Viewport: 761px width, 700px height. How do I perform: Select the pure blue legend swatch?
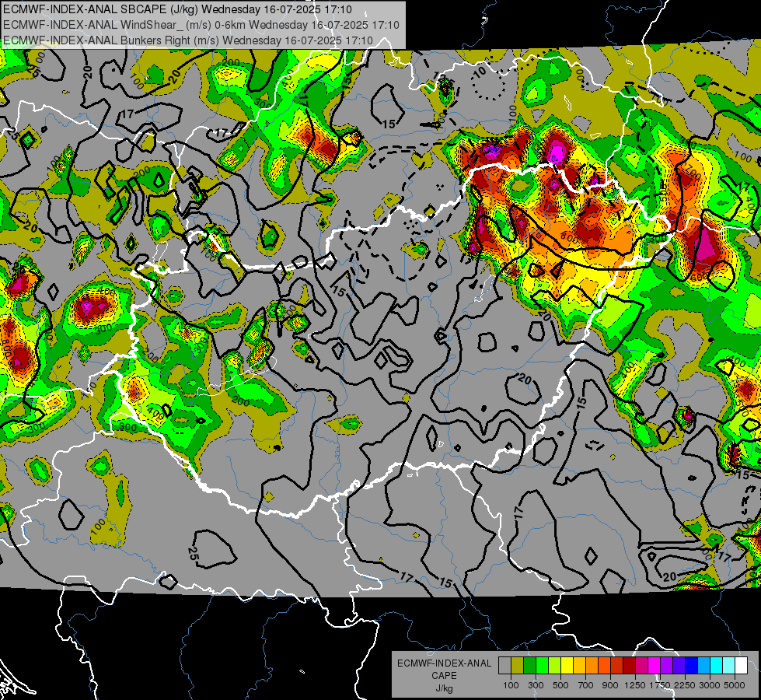click(692, 666)
